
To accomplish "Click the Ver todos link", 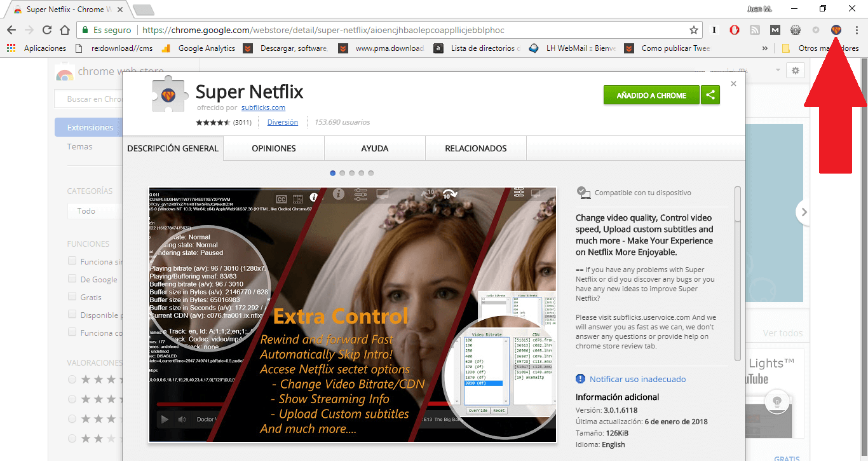I will (783, 333).
